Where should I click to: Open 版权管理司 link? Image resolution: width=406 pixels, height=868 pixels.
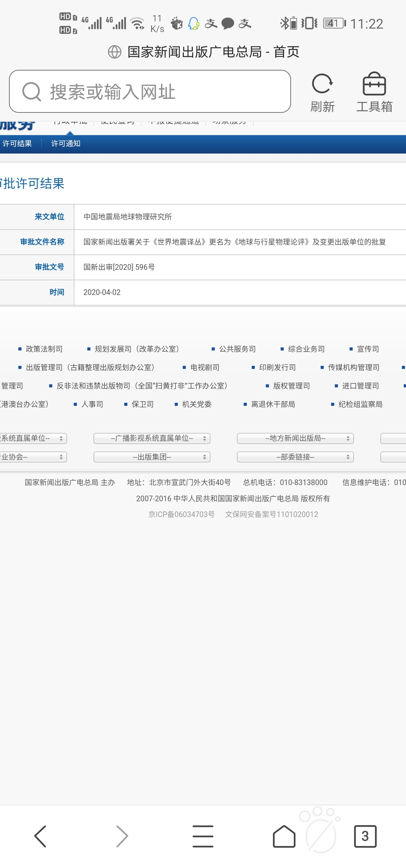[292, 386]
